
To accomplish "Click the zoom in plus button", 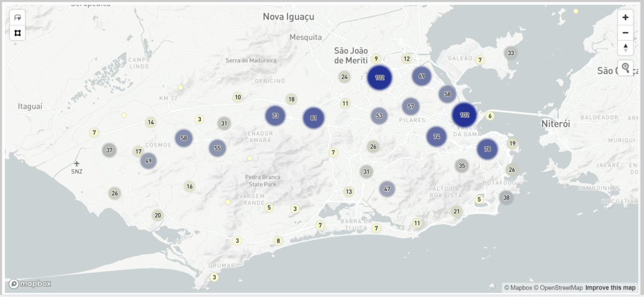I will [x=625, y=17].
